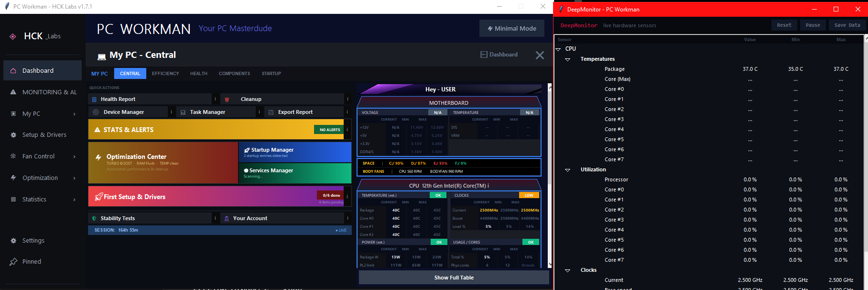The image size is (868, 290).
Task: Open the Startup Manager tile
Action: 295,152
